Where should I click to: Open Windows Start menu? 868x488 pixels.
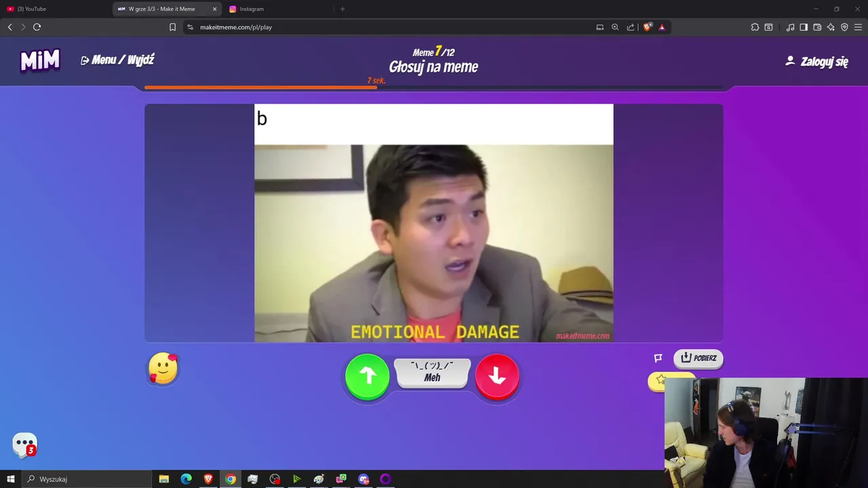point(11,479)
